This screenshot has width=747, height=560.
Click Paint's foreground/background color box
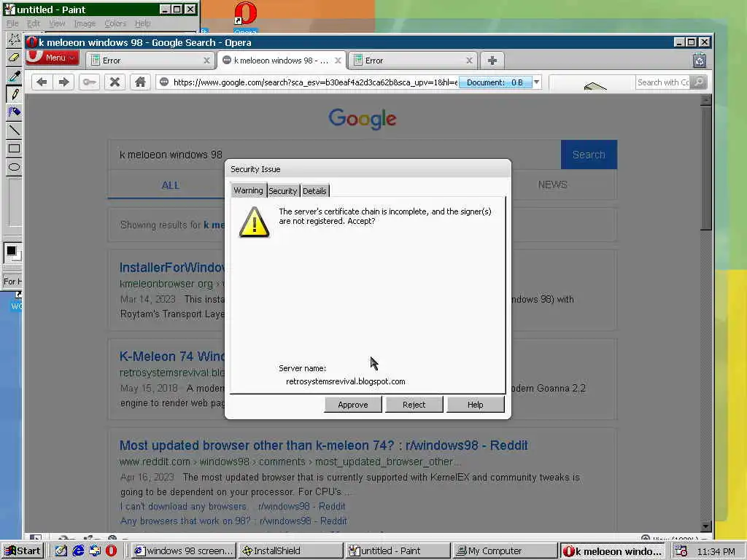click(13, 252)
